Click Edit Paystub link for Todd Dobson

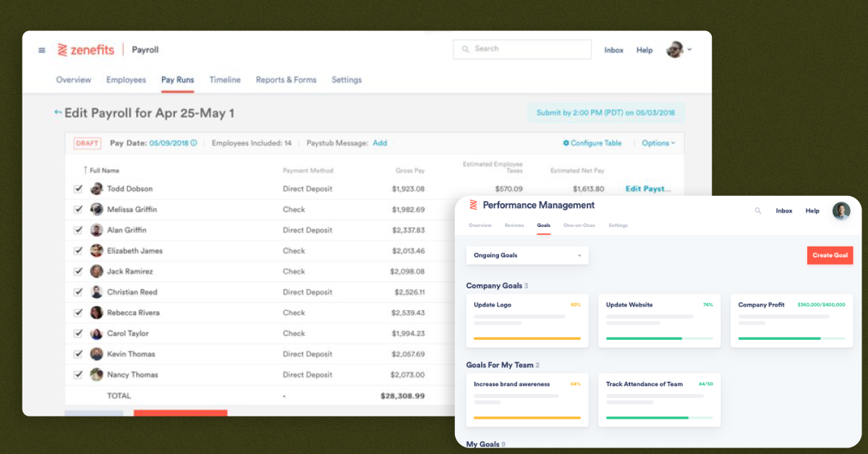point(649,189)
